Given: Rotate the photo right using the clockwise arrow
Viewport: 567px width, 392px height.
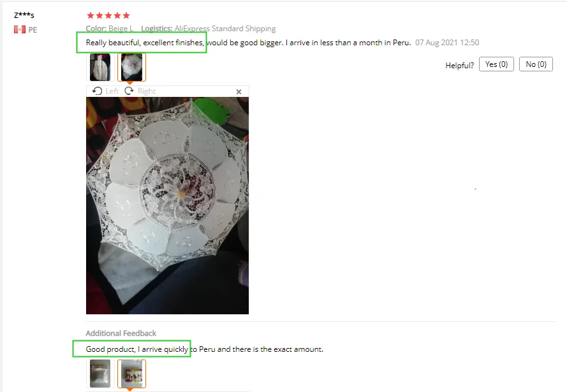Looking at the screenshot, I should (140, 91).
